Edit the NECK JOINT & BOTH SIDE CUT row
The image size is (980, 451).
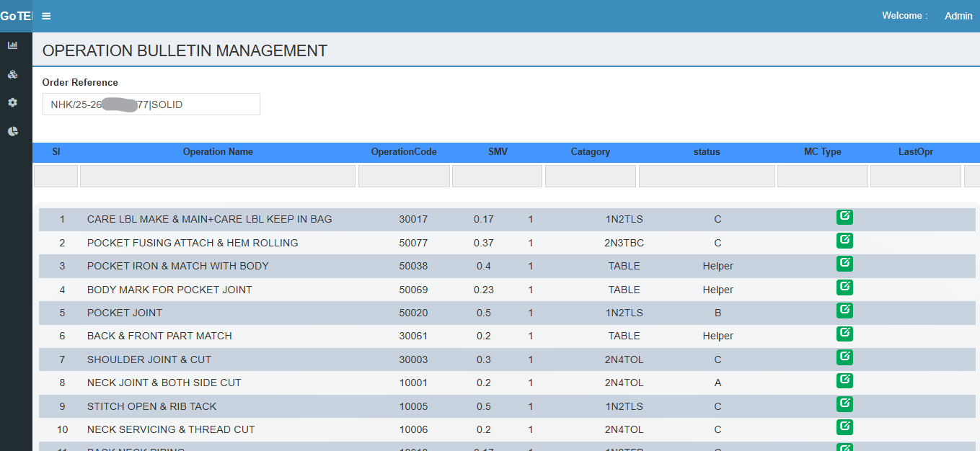844,380
